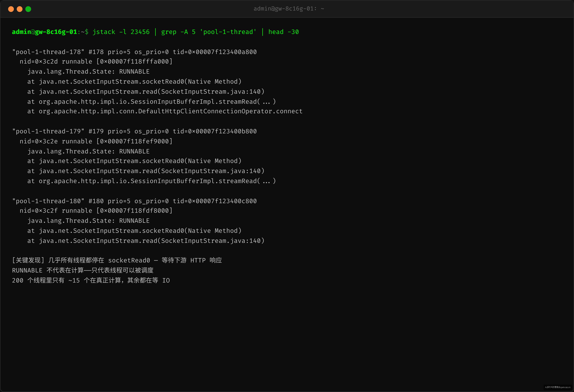Click the "pool-1-thread-180" thread header line
Screen dimensions: 574x392
134,201
